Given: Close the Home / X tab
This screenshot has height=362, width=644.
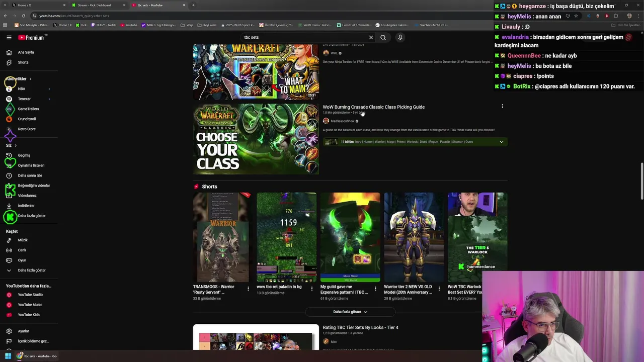Looking at the screenshot, I should click(x=64, y=5).
